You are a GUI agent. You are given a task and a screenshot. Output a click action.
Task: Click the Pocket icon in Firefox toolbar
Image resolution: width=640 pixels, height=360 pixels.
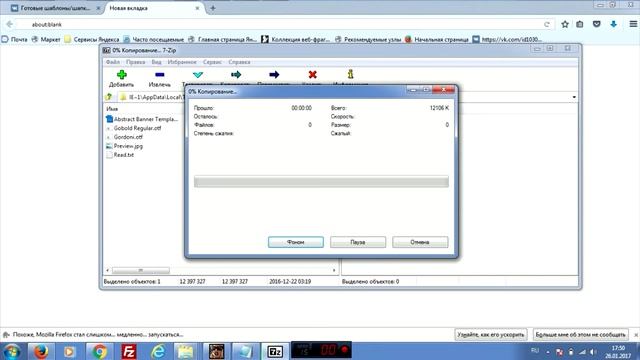pyautogui.click(x=597, y=24)
